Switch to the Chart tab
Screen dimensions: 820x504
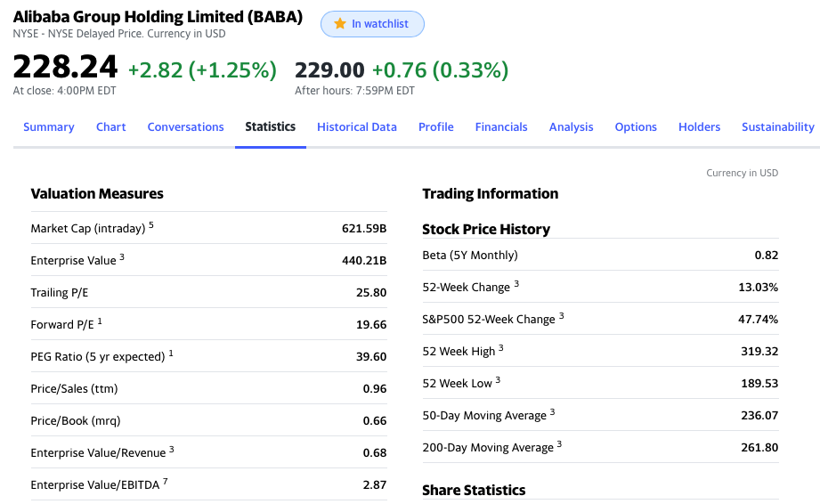click(111, 127)
